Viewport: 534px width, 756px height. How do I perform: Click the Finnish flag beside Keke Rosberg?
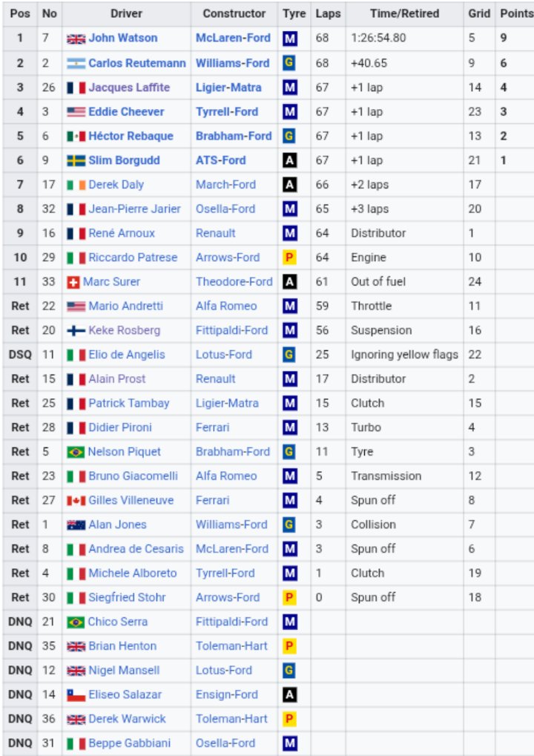(x=76, y=331)
